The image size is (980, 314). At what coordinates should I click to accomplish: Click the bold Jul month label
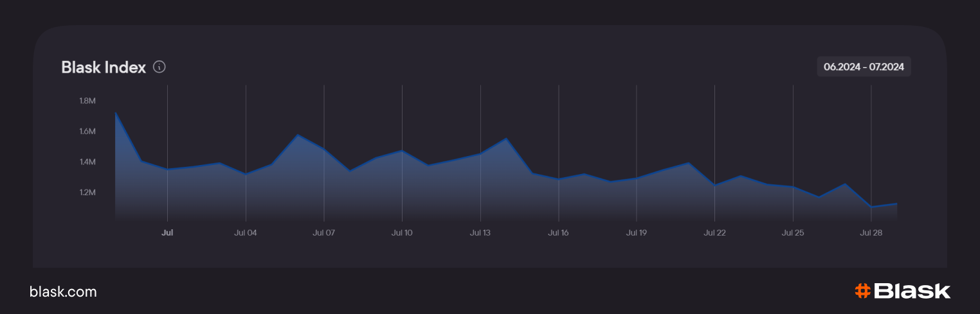(x=167, y=233)
